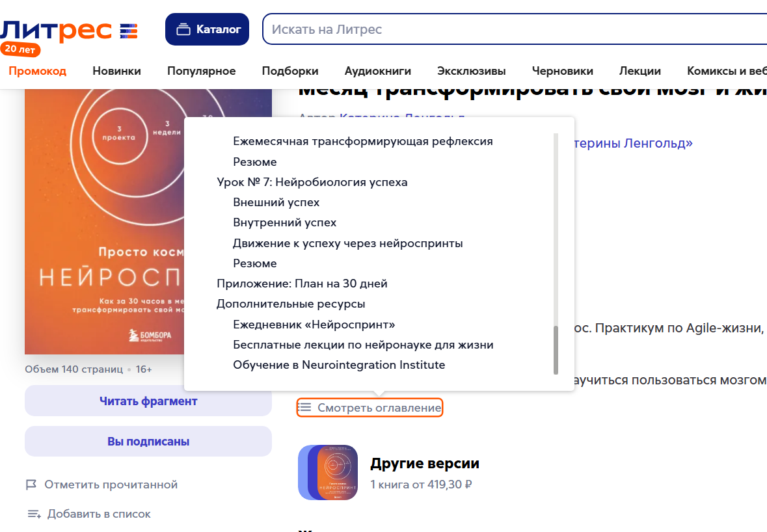
Task: Click 'Объем 140 страниц' text
Action: tap(74, 369)
